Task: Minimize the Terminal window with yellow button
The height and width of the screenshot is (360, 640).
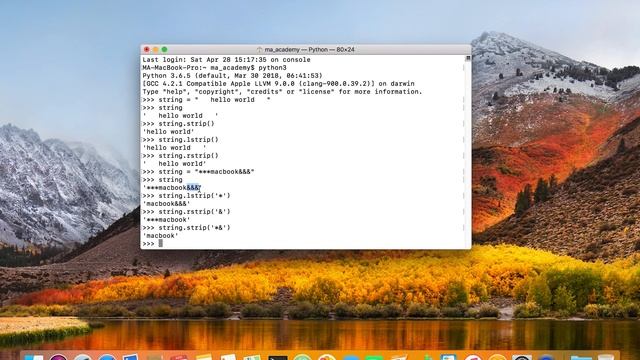Action: tap(156, 49)
